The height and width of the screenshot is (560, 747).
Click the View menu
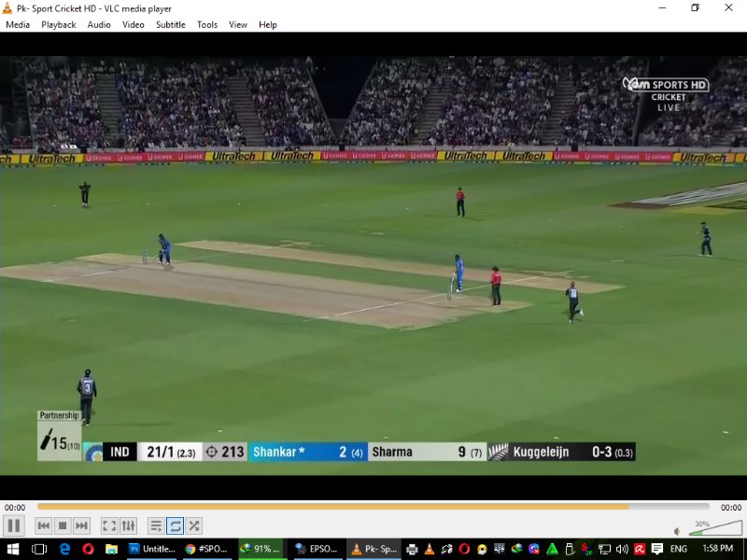[x=238, y=25]
